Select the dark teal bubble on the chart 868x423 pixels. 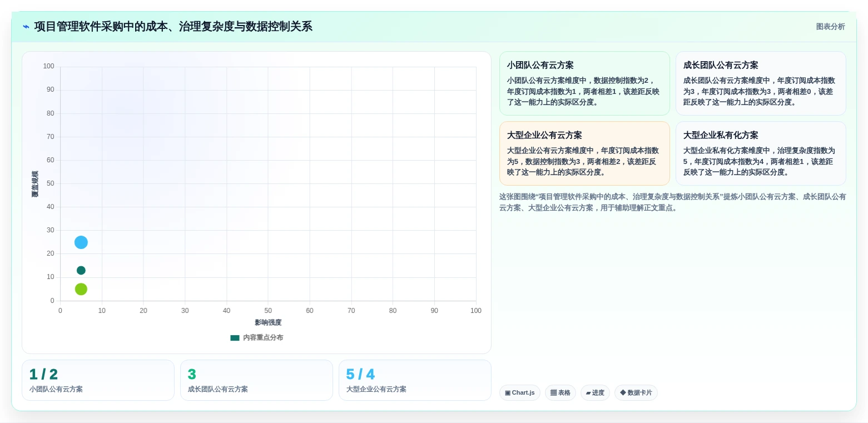tap(81, 270)
